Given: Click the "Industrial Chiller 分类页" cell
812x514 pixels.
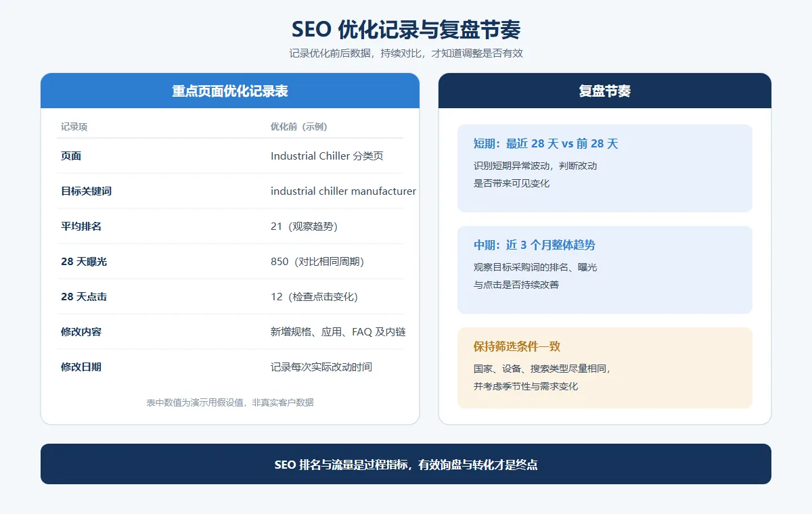Looking at the screenshot, I should (327, 156).
